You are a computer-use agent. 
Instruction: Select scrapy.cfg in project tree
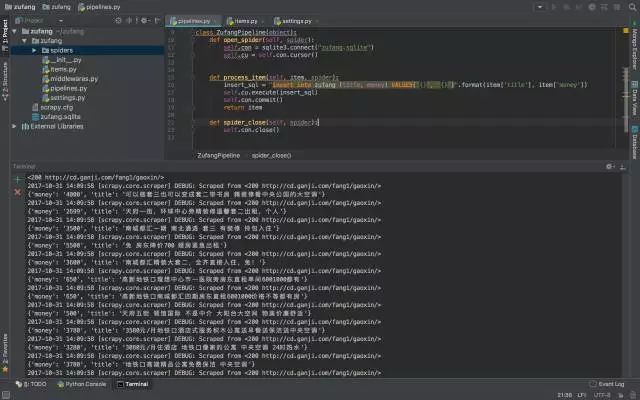(53, 107)
